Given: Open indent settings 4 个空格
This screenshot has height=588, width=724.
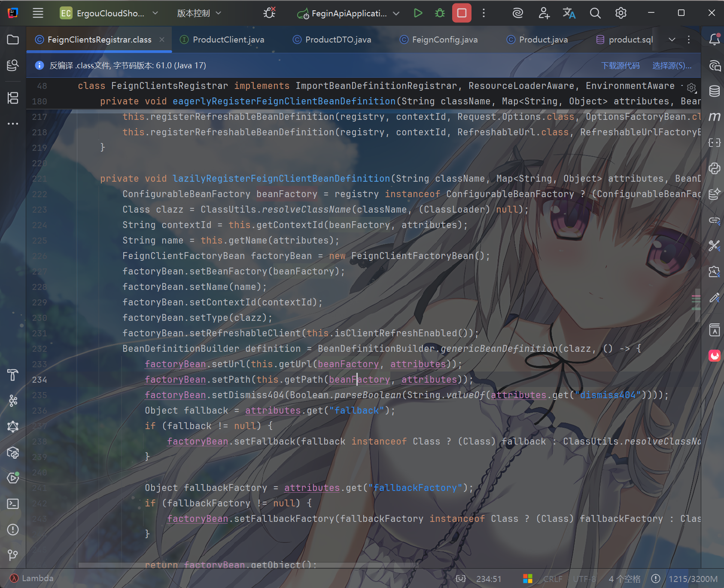Looking at the screenshot, I should point(624,579).
